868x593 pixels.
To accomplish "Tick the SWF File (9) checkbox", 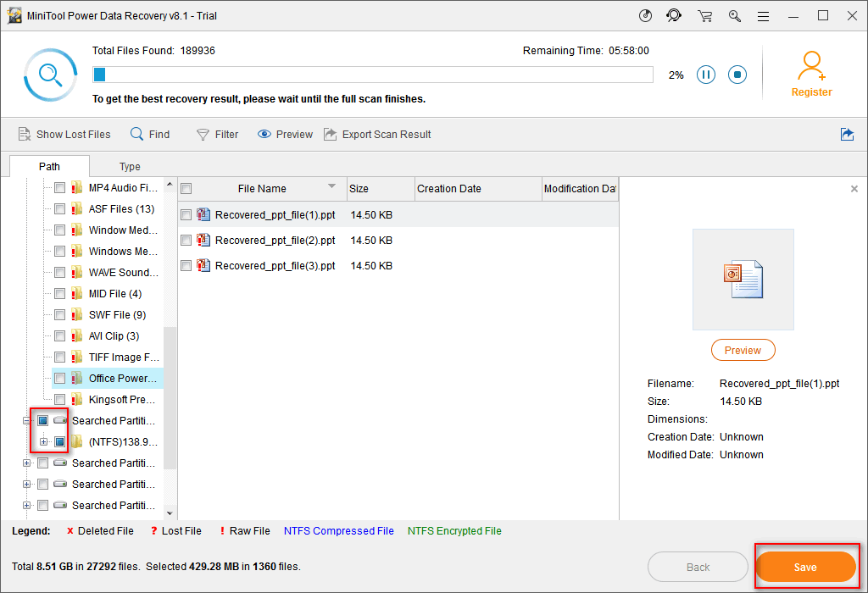I will pos(60,315).
